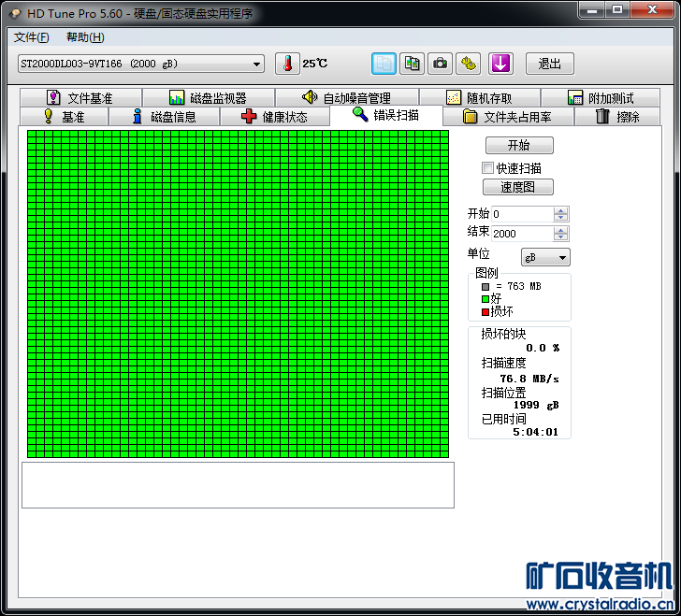This screenshot has width=681, height=616.
Task: Click the HD Tune title bar app icon
Action: click(x=15, y=13)
